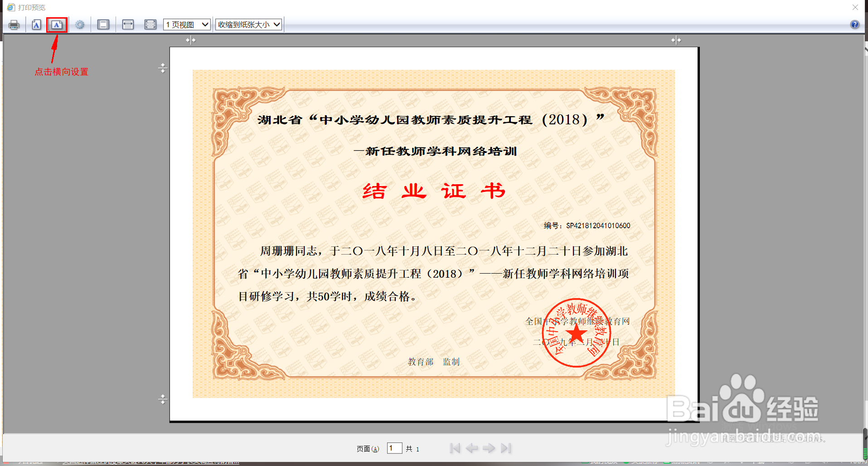
Task: Open the 收缩到纸张大小 scaling dropdown
Action: [x=249, y=25]
